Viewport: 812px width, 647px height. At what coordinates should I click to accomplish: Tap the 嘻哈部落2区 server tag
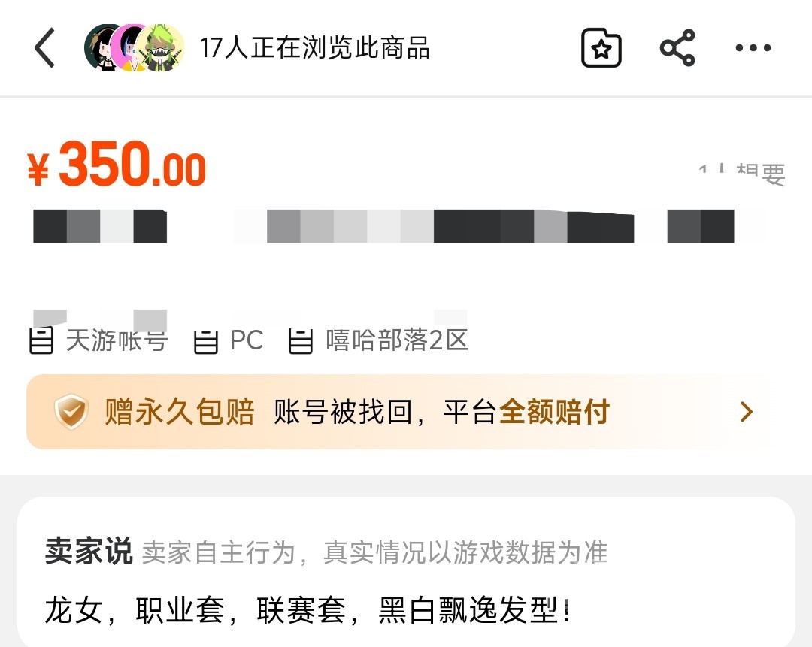[378, 340]
